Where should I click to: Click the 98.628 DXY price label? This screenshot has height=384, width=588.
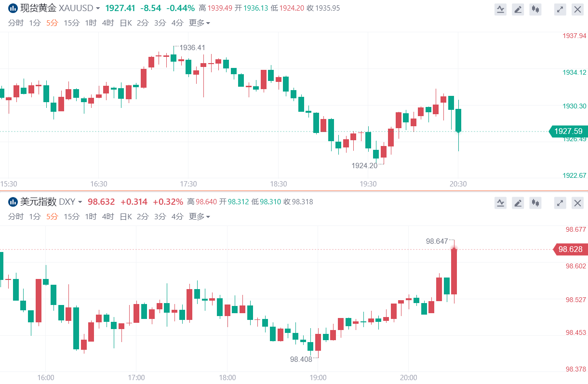click(x=570, y=250)
